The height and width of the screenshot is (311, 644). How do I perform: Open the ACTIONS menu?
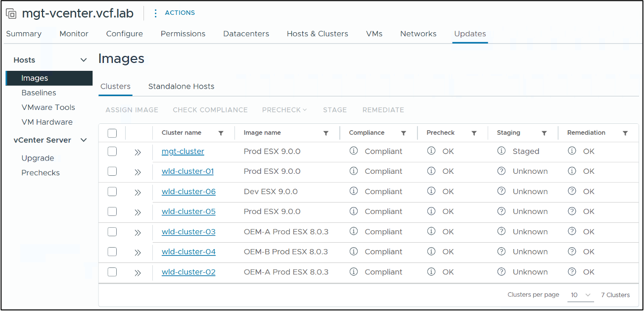(179, 12)
